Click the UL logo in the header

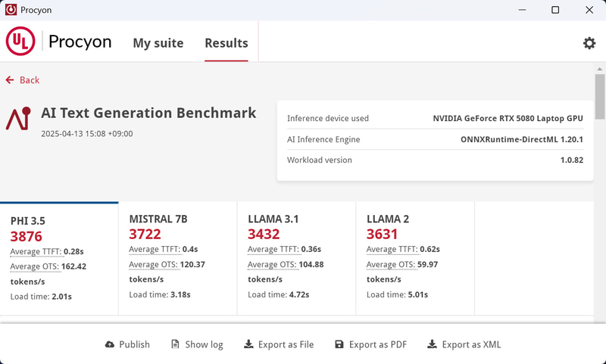[x=20, y=41]
